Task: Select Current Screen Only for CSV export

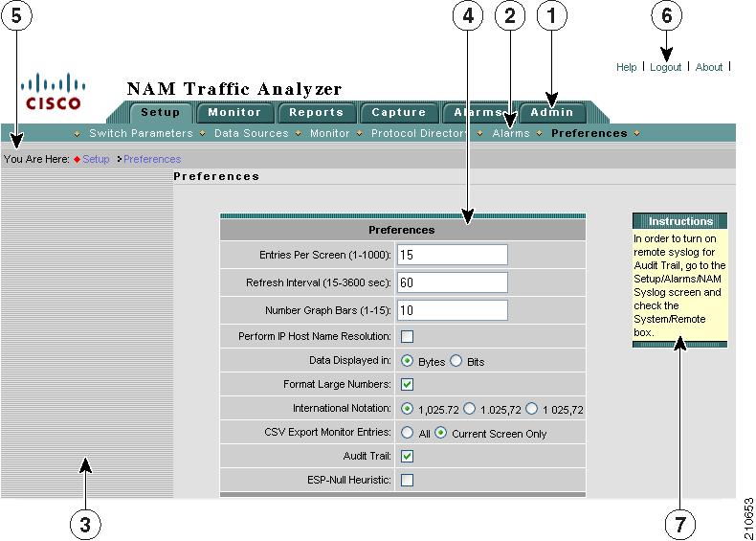Action: coord(440,433)
